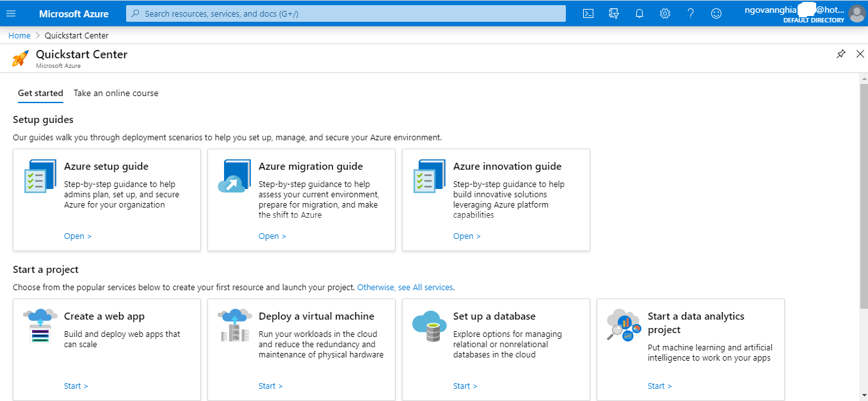Switch to Take an online course tab
The image size is (868, 401).
116,93
